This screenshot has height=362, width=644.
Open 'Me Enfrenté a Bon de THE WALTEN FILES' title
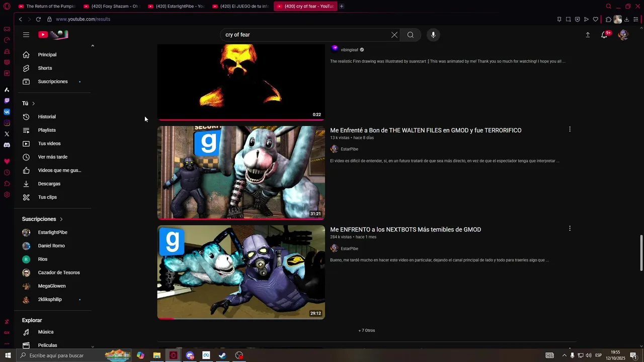click(426, 130)
